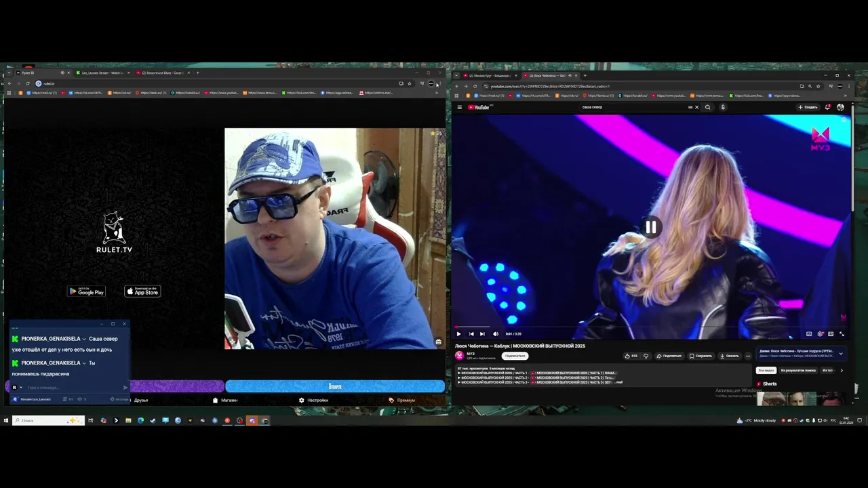Toggle theater mode in YouTube player
868x488 pixels.
click(x=831, y=333)
